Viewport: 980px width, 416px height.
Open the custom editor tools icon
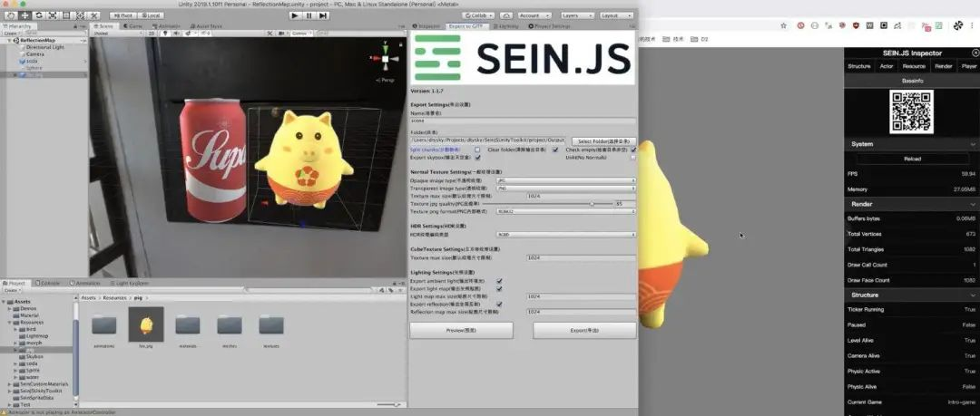pyautogui.click(x=93, y=15)
